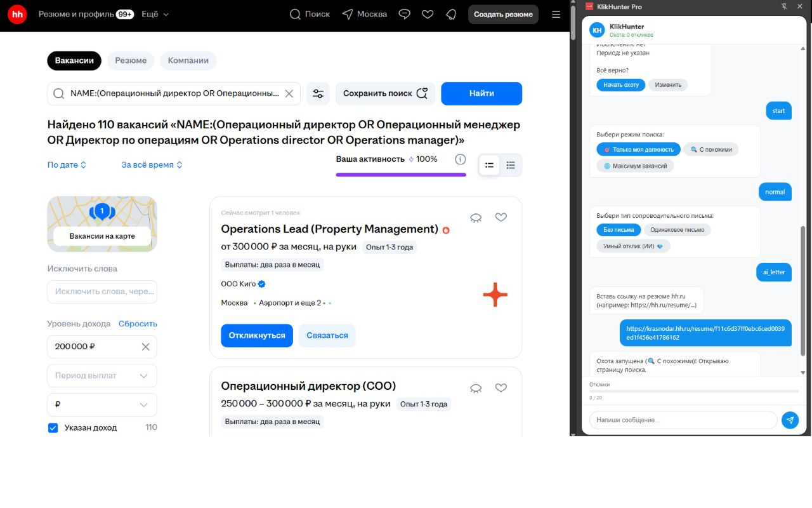The height and width of the screenshot is (508, 812).
Task: Focus the Исключить слова input
Action: 102,291
